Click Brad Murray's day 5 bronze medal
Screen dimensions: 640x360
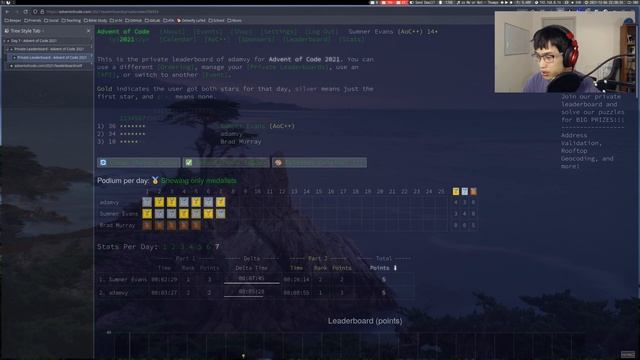(196, 225)
